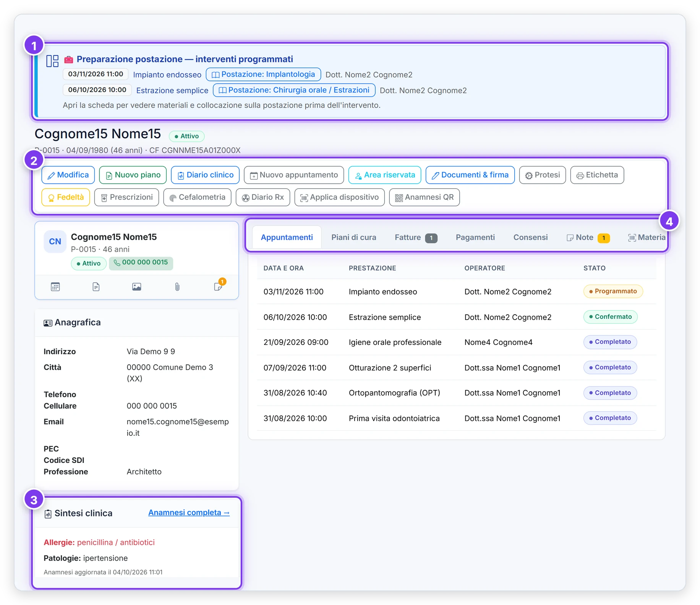The height and width of the screenshot is (605, 700).
Task: Click the red toolbox icon in banner
Action: [68, 60]
